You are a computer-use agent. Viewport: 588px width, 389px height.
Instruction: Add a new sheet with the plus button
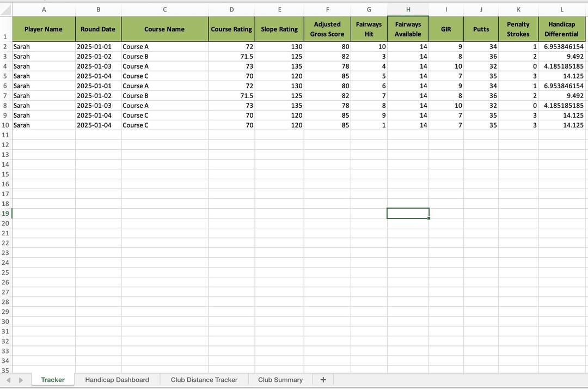point(323,379)
